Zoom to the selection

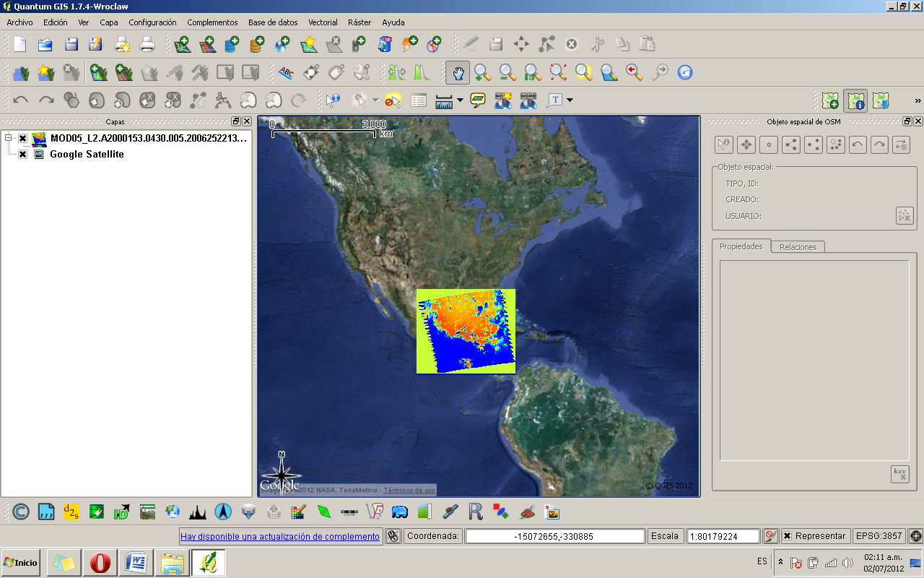[x=584, y=72]
